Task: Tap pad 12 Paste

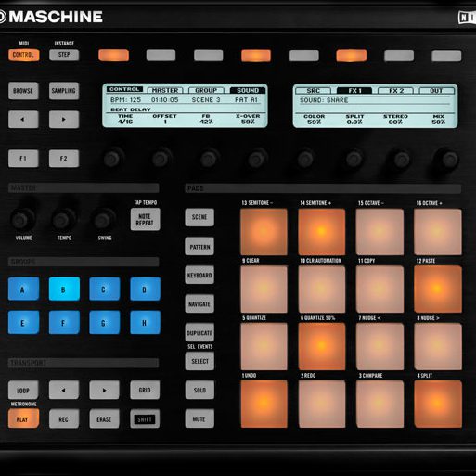Action: 438,289
